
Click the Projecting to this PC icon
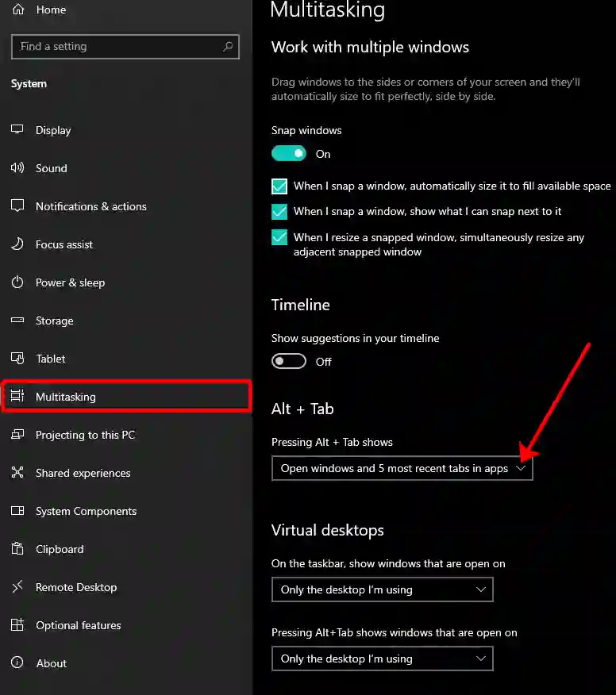coord(17,435)
